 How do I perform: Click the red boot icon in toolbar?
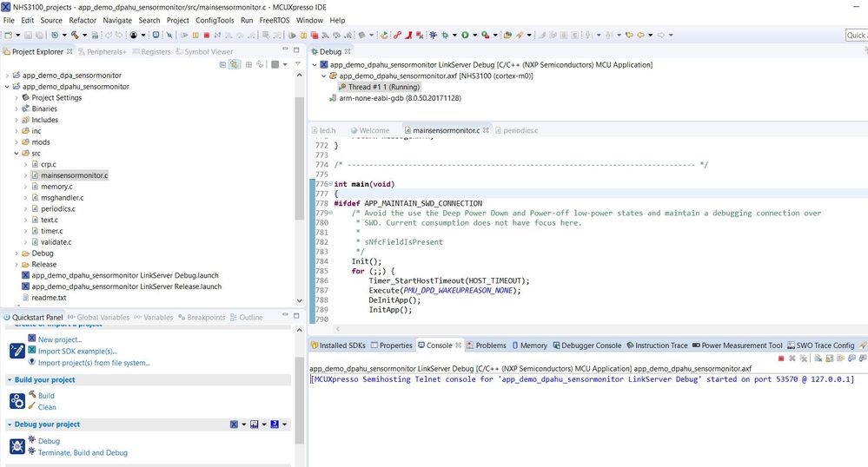click(408, 35)
